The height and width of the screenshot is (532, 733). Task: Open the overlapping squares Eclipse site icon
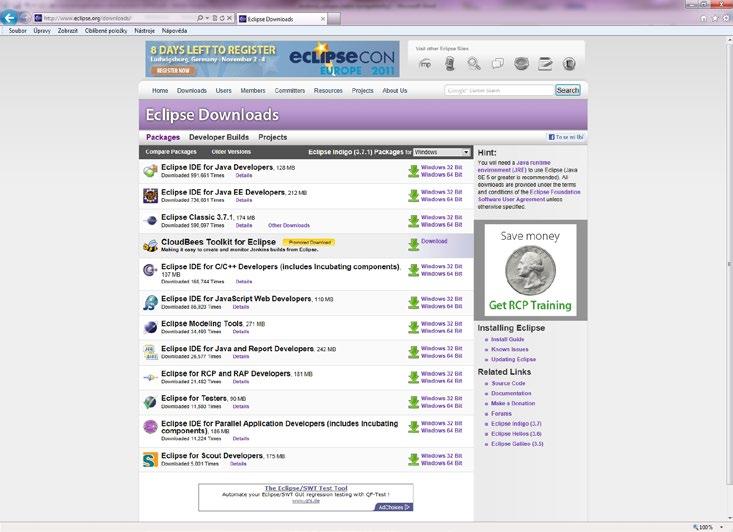coord(497,64)
